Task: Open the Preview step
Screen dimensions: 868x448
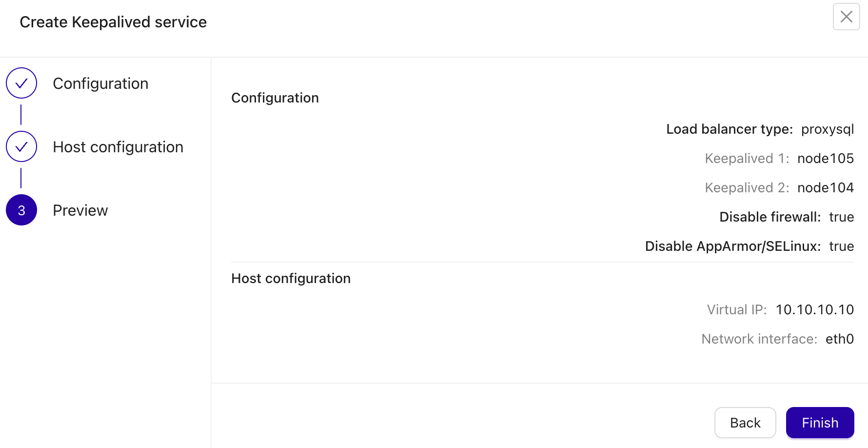Action: [x=80, y=210]
